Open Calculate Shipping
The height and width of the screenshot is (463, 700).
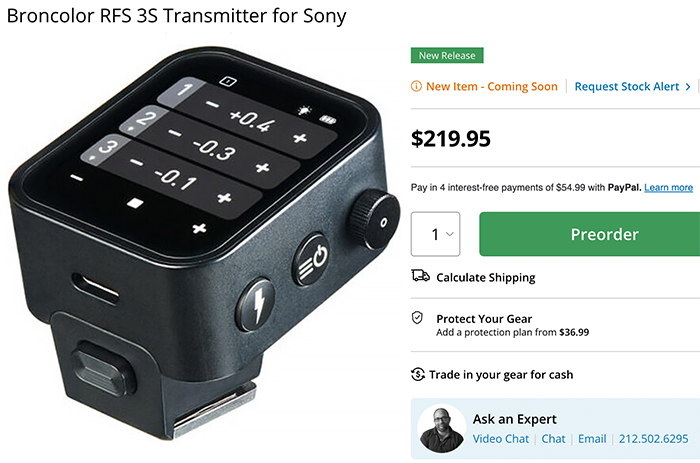pos(486,278)
